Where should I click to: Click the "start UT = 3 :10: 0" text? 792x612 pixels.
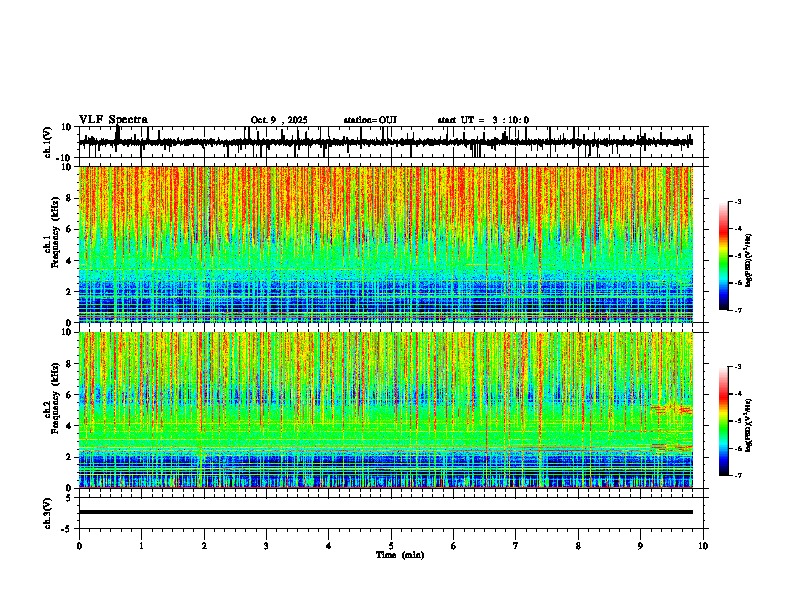coord(483,120)
